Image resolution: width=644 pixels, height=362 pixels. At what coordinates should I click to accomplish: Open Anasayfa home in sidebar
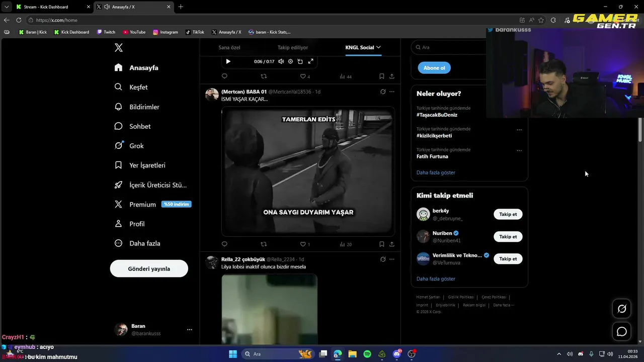point(136,67)
